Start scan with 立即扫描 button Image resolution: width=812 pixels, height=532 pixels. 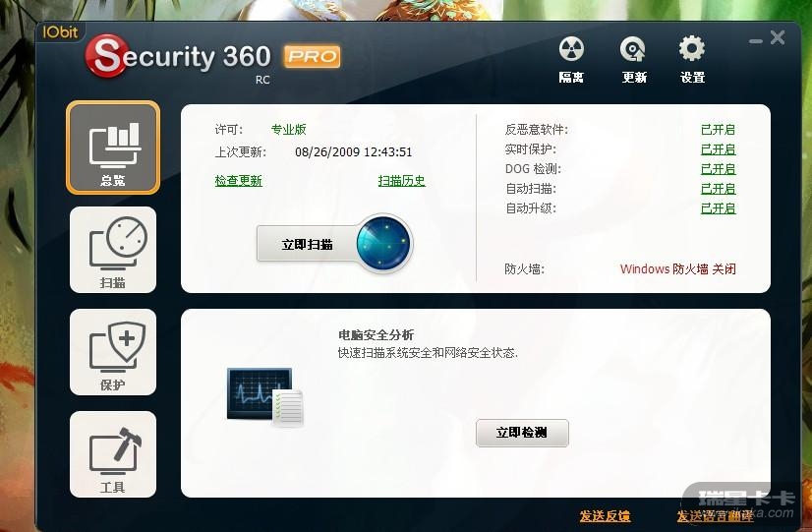tap(307, 244)
